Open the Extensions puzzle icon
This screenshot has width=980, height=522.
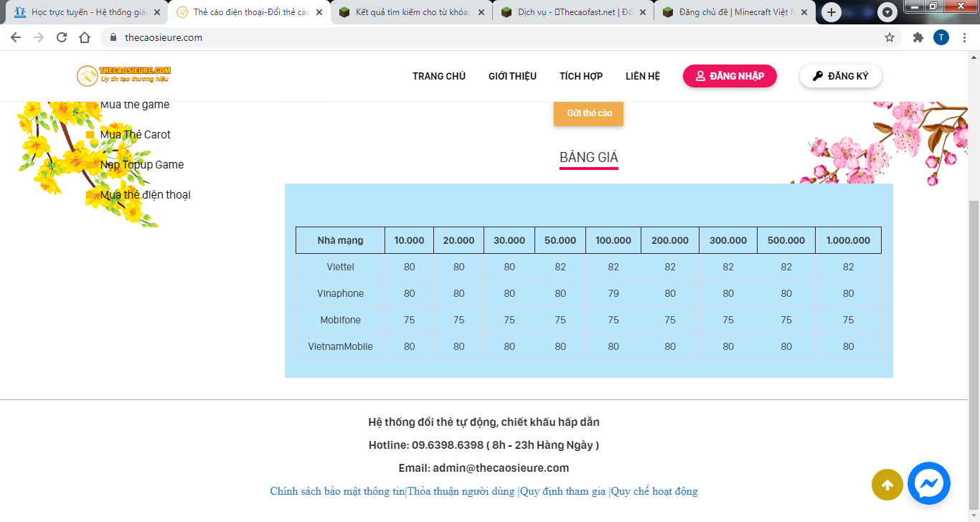coord(918,37)
